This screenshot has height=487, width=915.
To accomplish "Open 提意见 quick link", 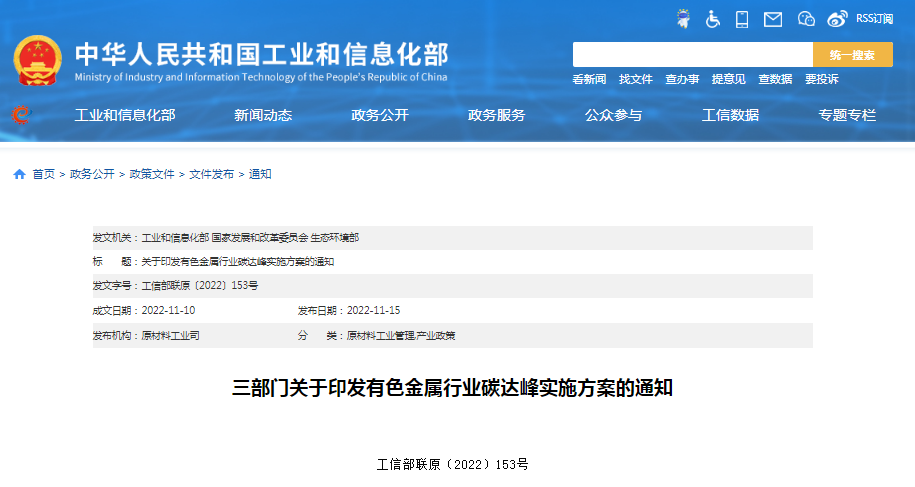I will pos(728,79).
